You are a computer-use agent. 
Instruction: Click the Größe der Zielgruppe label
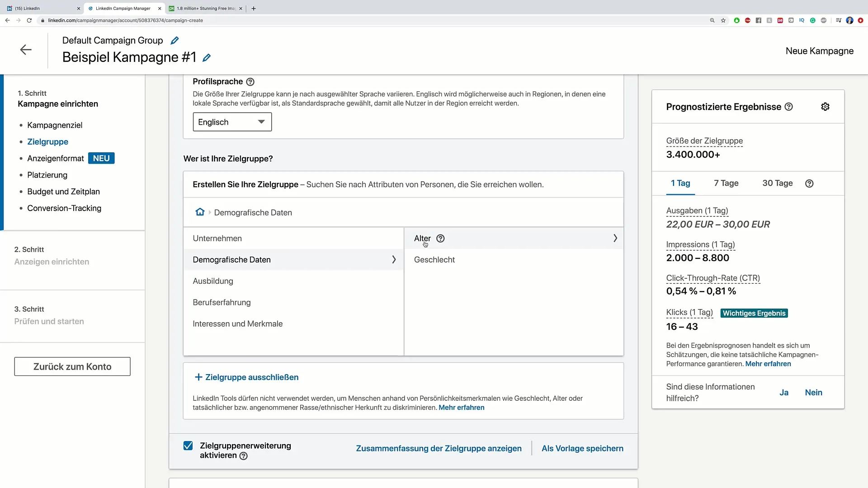coord(704,141)
